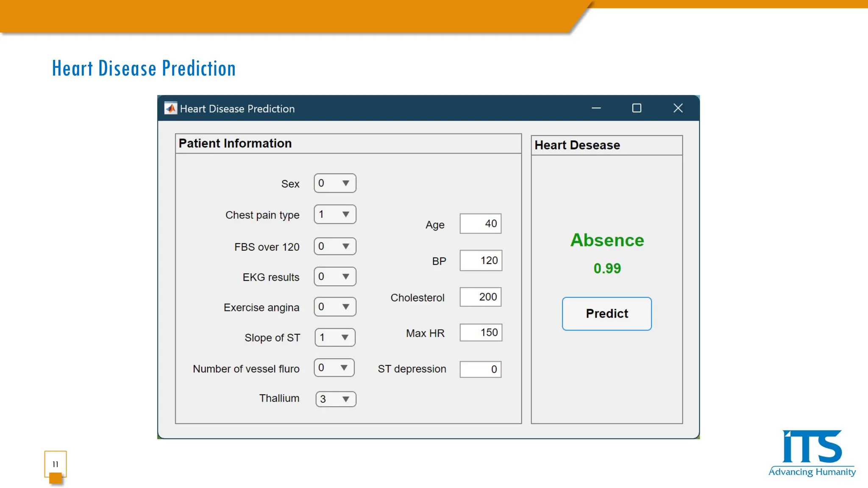The width and height of the screenshot is (868, 488).
Task: Click the Max HR input field
Action: pyautogui.click(x=481, y=333)
